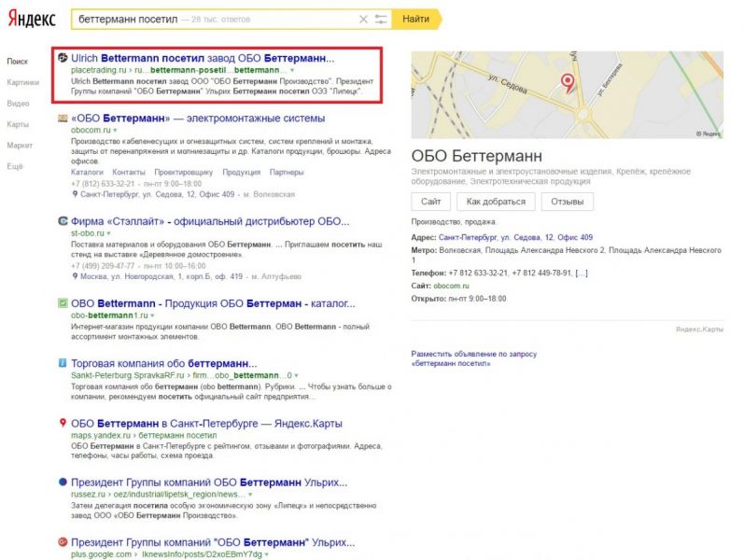Click the map pin favicon of Яндекс.Карты result
744x560 pixels.
[63, 423]
